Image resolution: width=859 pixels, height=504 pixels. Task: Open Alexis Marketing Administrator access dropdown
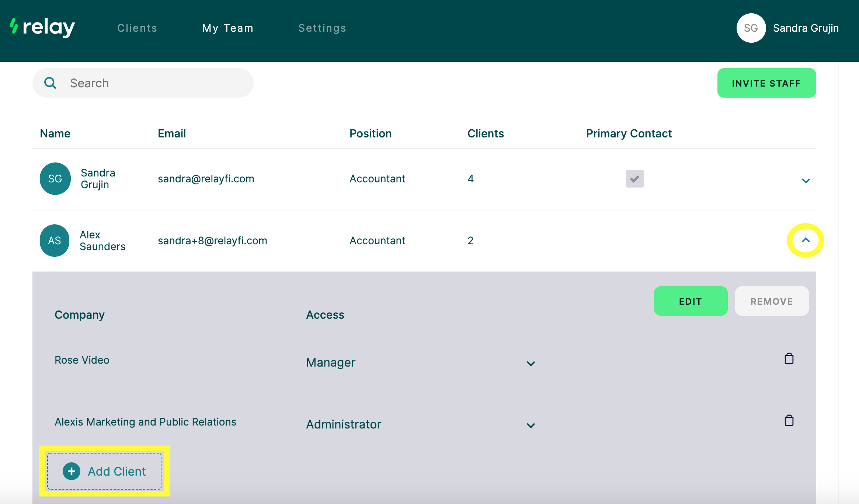420,424
